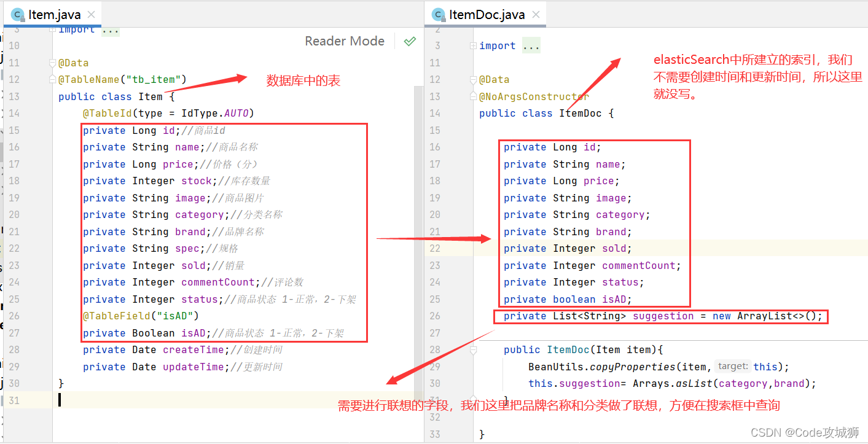Viewport: 868px width, 444px height.
Task: Close the Item.java tab
Action: (x=91, y=15)
